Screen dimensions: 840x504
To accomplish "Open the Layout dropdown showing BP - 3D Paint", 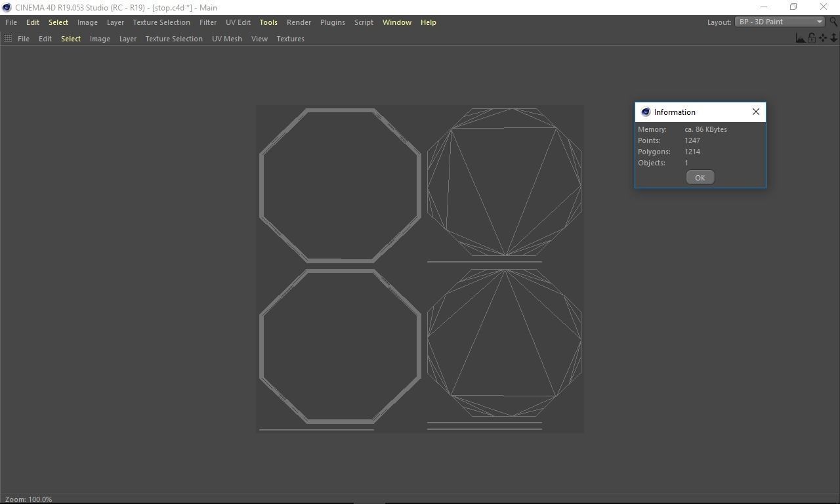I will [780, 22].
